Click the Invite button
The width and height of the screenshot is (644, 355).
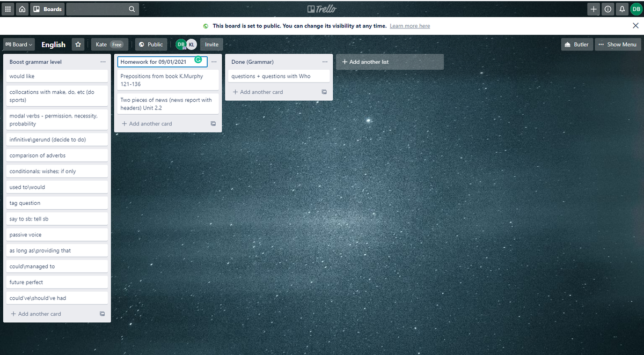(x=211, y=44)
